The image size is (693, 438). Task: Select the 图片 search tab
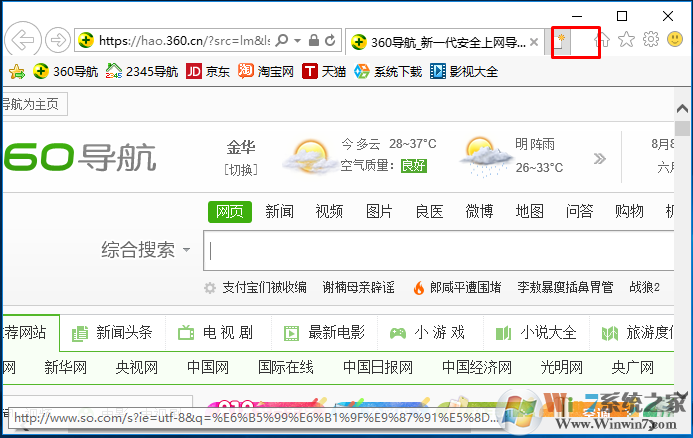pyautogui.click(x=379, y=212)
